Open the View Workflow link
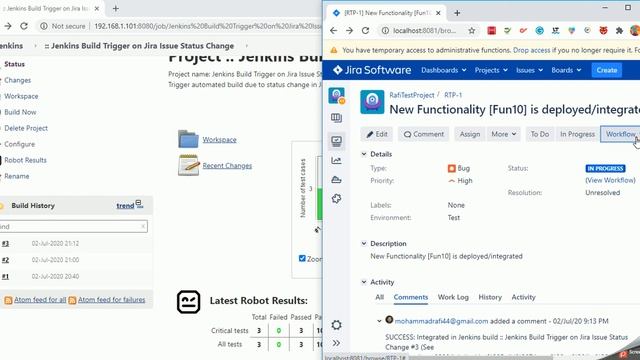The image size is (640, 360). (610, 180)
